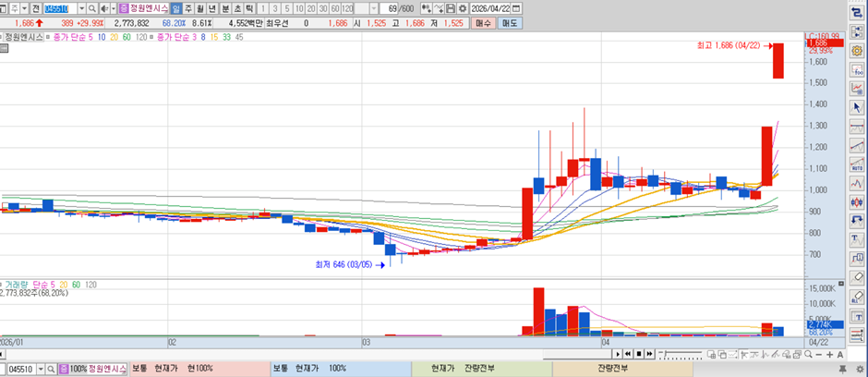
Task: Click the foo formula icon in sidebar
Action: coord(858,71)
